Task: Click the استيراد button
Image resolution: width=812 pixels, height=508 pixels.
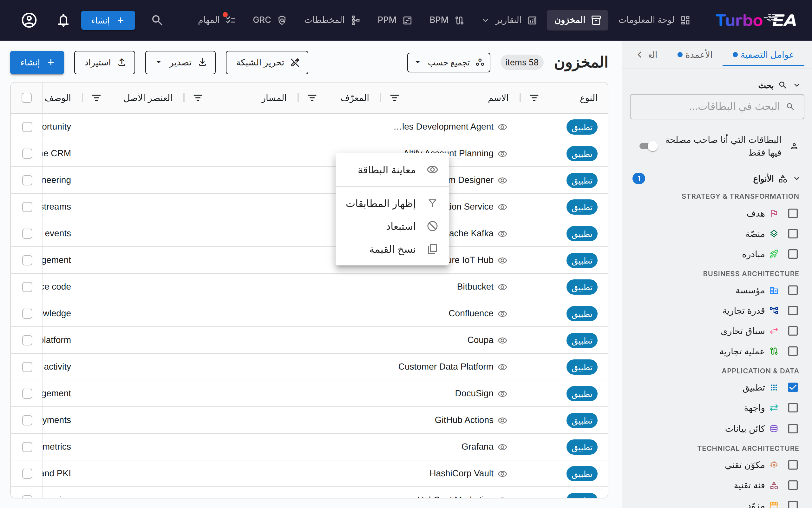Action: coord(105,63)
